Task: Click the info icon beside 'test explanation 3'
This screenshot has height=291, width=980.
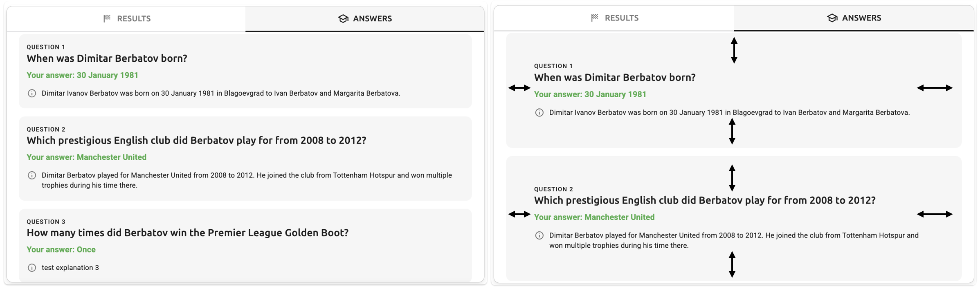Action: pyautogui.click(x=32, y=268)
